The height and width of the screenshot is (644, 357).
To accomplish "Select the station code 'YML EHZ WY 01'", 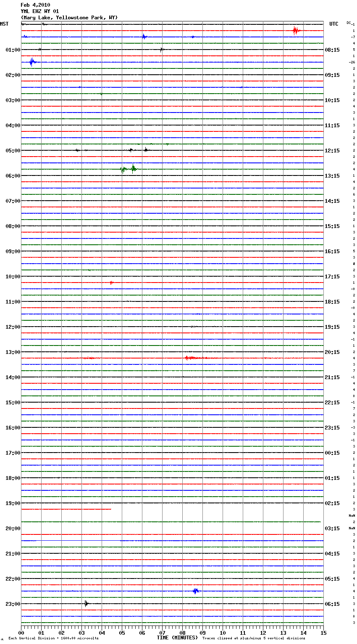I will (40, 11).
